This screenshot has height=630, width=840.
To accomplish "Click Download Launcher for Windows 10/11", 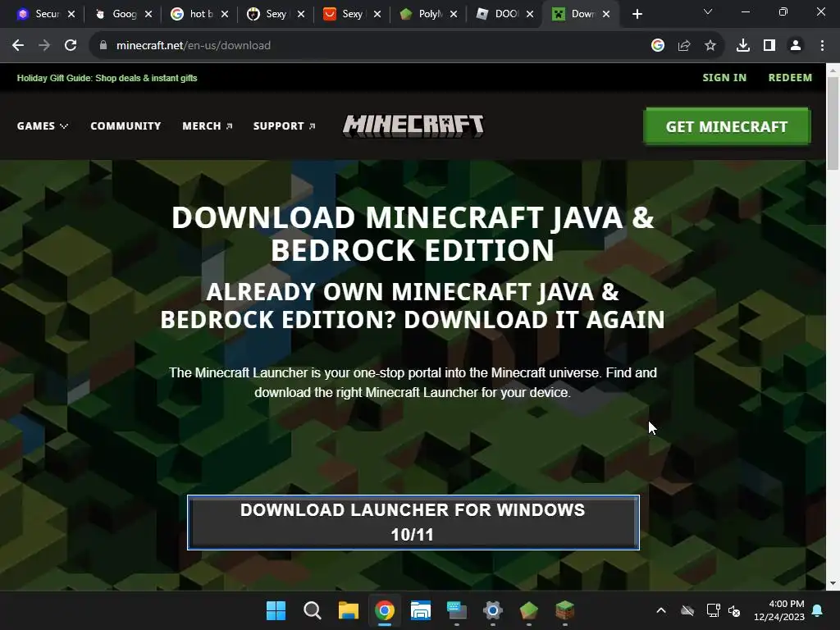I will (x=413, y=523).
